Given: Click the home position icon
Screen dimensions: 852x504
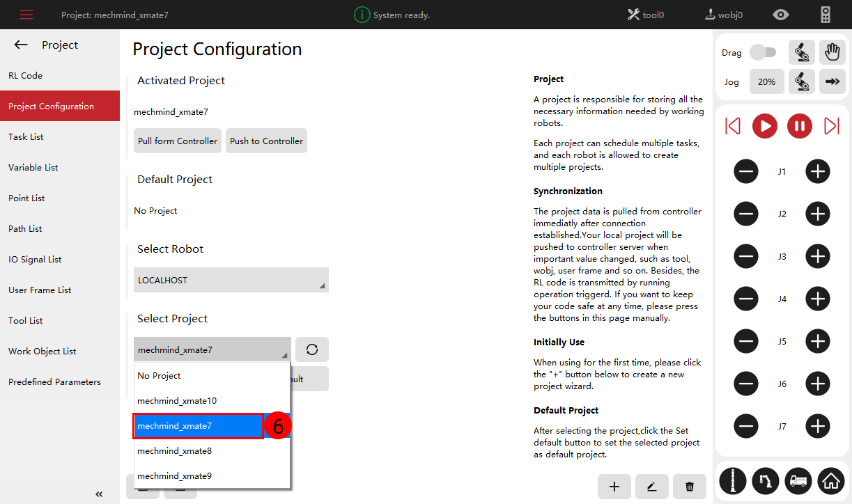Looking at the screenshot, I should pyautogui.click(x=830, y=480).
